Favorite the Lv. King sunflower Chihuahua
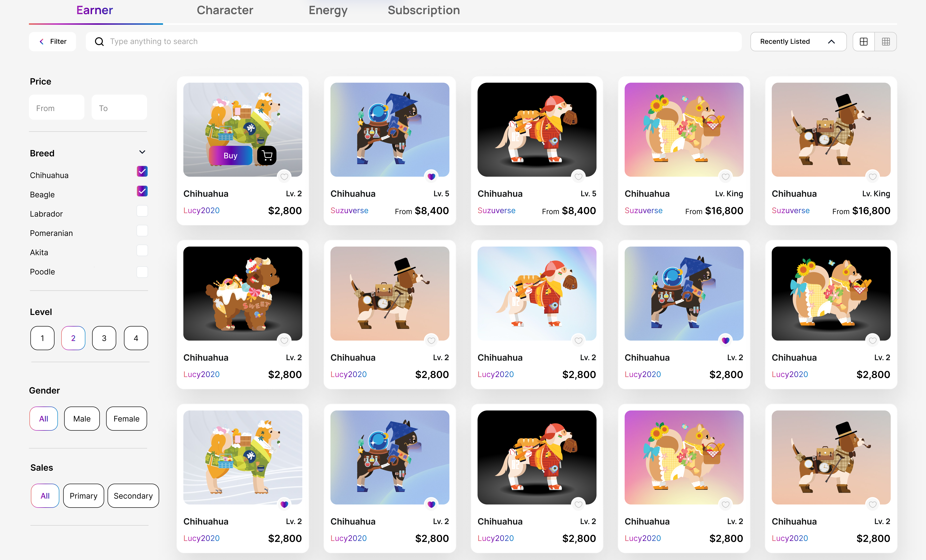Viewport: 926px width, 560px height. (725, 177)
